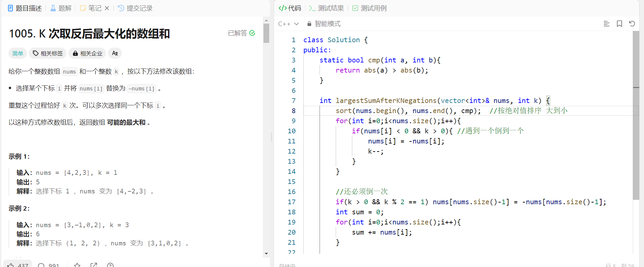Click the 'k--;' code line

point(376,151)
